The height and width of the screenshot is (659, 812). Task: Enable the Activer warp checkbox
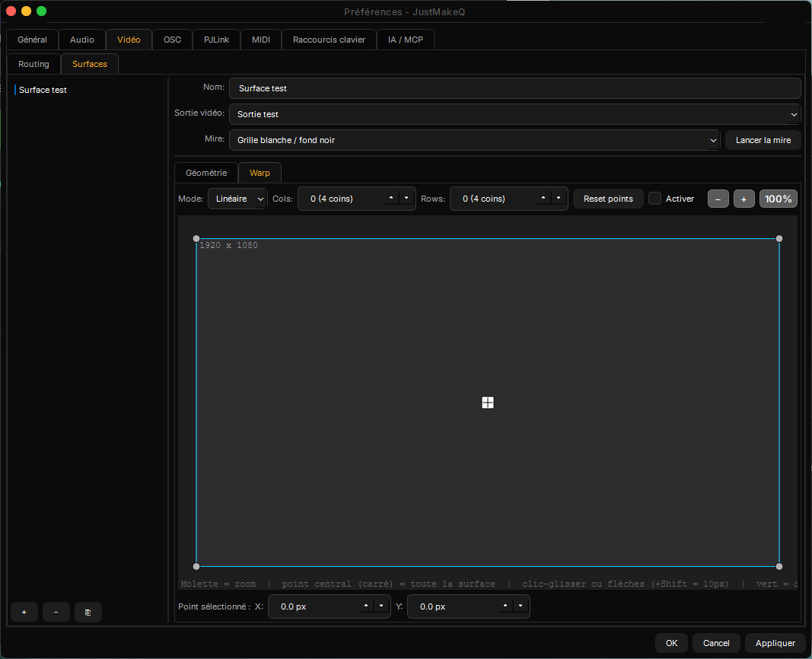coord(654,199)
